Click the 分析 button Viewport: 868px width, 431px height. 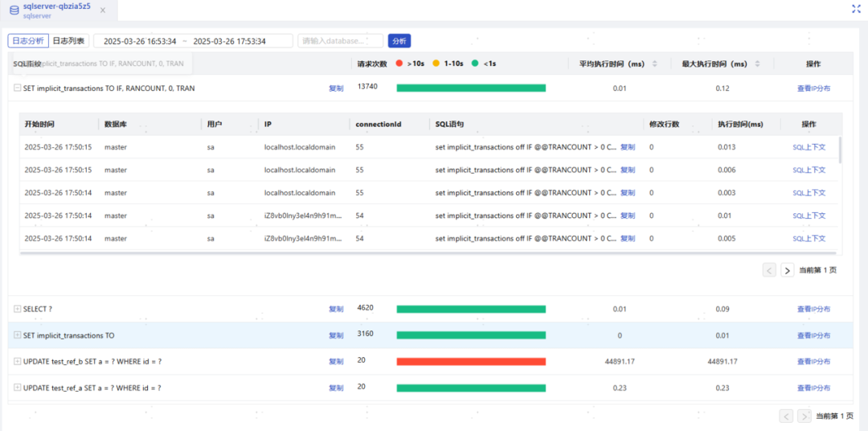click(x=399, y=41)
